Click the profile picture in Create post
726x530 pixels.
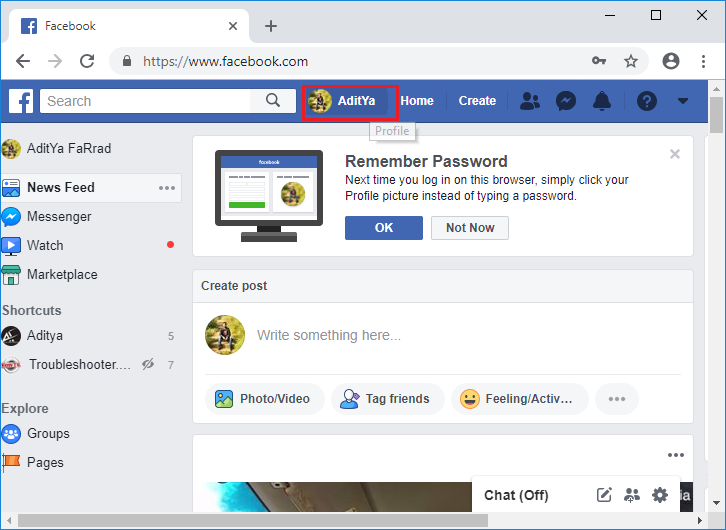[225, 335]
